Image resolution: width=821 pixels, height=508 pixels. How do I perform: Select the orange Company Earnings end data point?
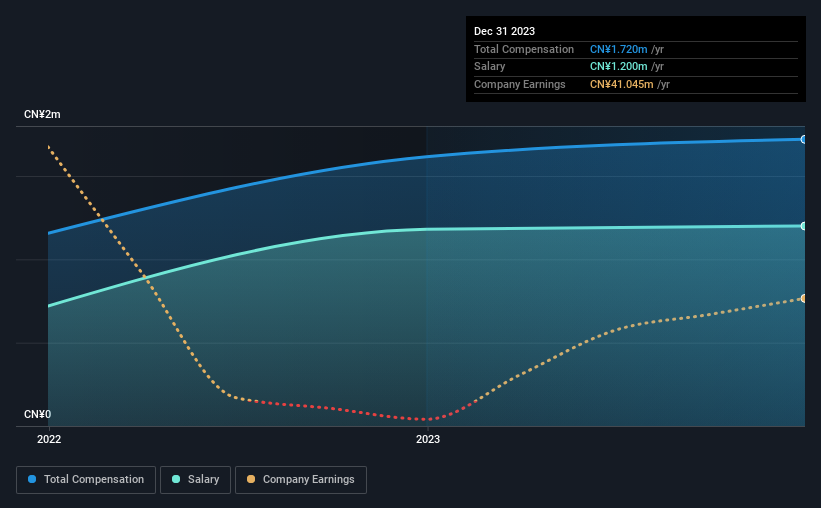point(803,299)
